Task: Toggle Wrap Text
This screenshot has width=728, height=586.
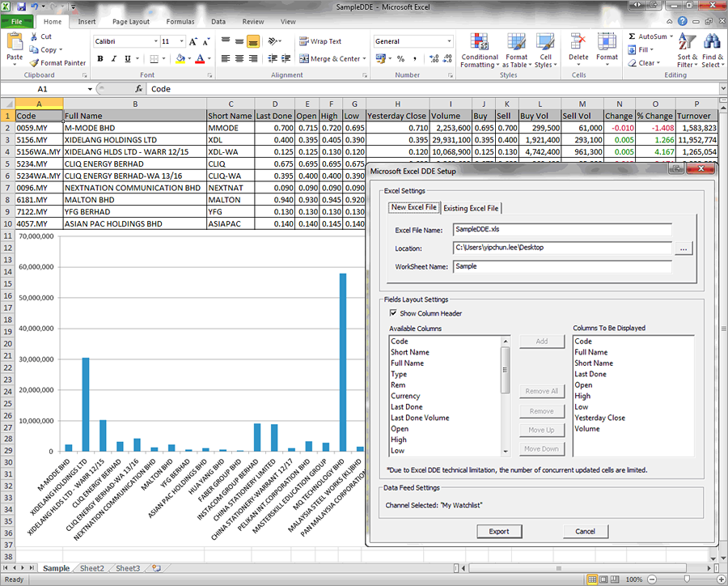Action: click(x=320, y=41)
